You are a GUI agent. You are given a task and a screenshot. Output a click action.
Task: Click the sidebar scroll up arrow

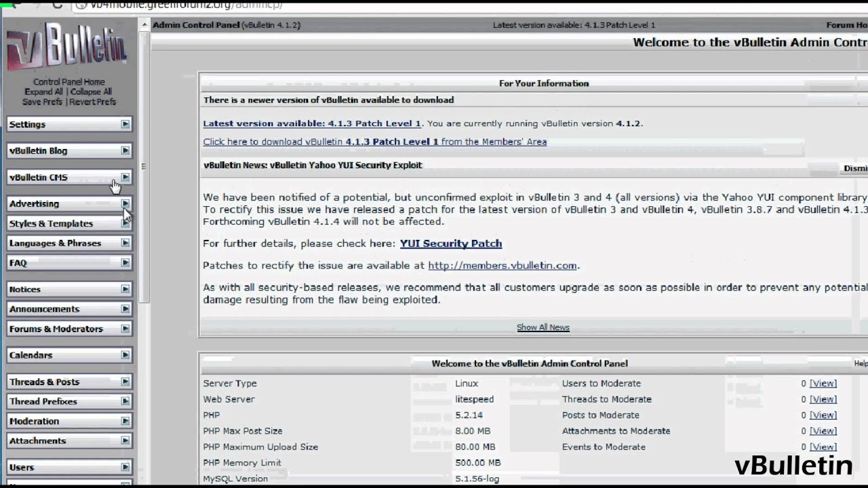144,25
